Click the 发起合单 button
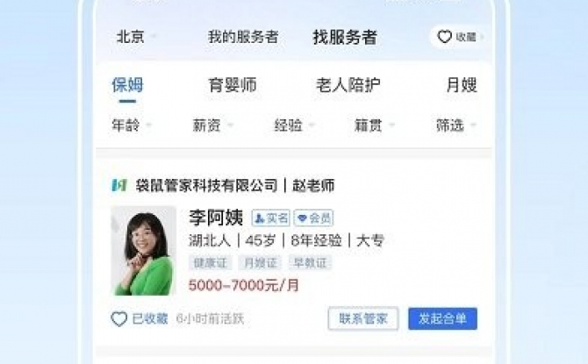Image resolution: width=588 pixels, height=364 pixels. pos(442,318)
